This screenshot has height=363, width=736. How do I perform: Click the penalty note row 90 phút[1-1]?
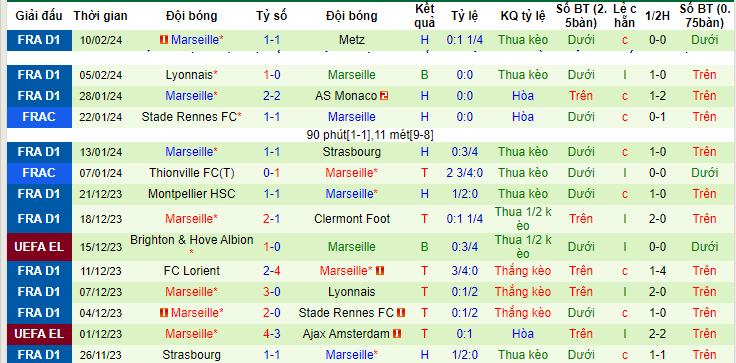point(370,135)
